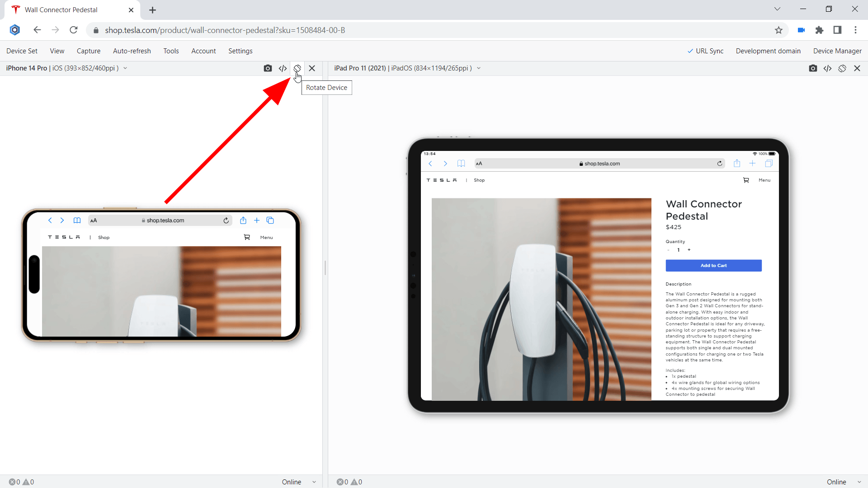Open DevTools code icon in iPad pane
This screenshot has width=868, height=488.
click(827, 68)
